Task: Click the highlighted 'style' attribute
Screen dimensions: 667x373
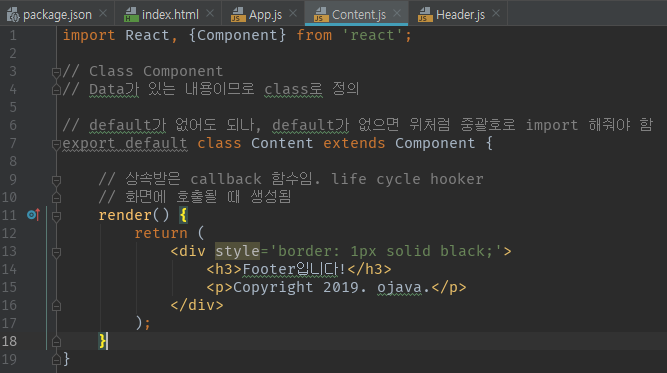Action: 237,251
